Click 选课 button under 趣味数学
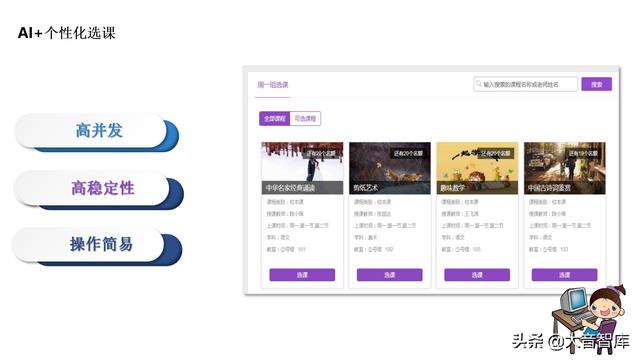Viewport: 640px width, 360px height. point(477,275)
